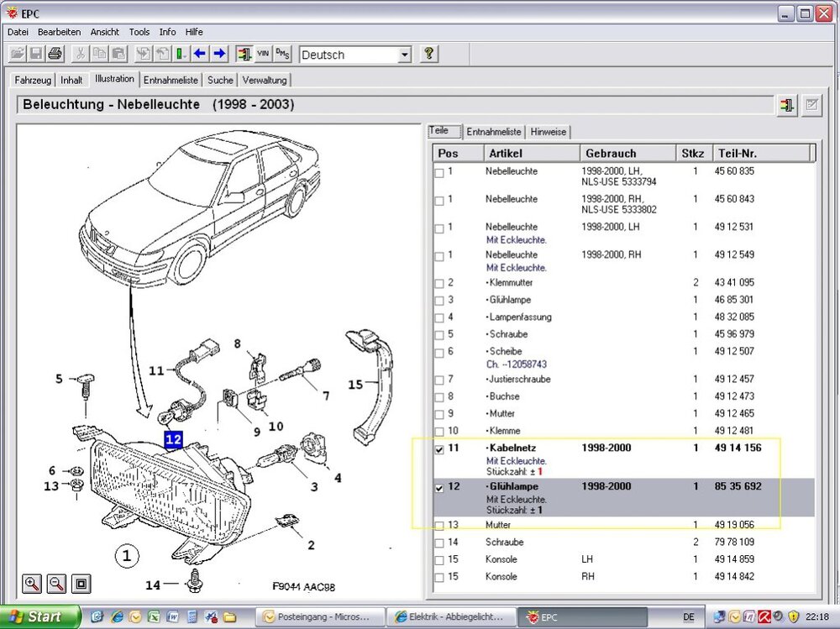Open the Datei menu
840x629 pixels.
[18, 32]
